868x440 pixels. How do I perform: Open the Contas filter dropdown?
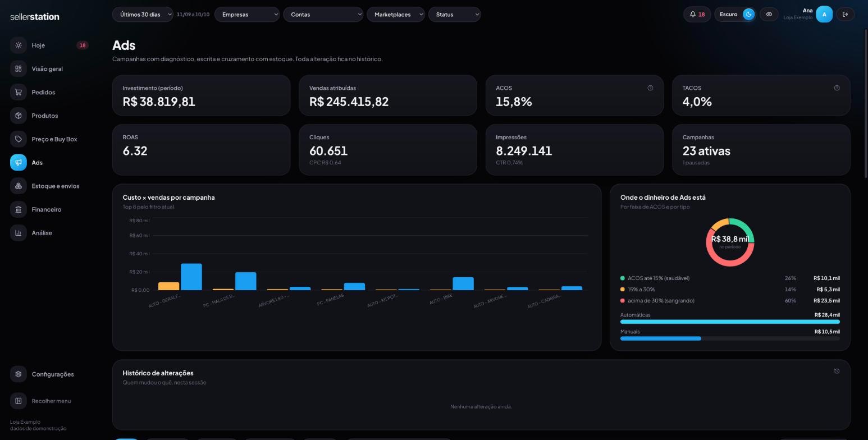(x=323, y=15)
